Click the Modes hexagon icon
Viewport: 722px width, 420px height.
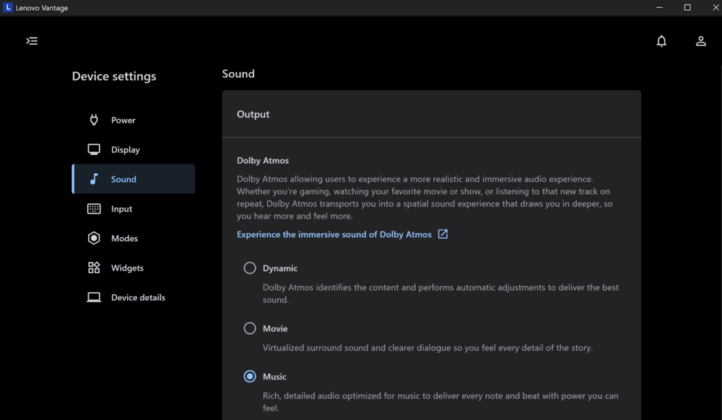[x=94, y=238]
